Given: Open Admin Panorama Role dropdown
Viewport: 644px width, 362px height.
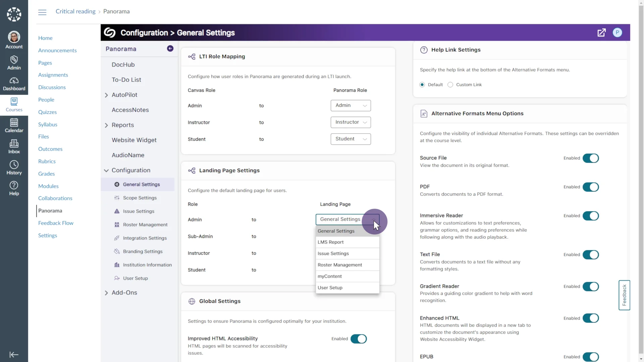Looking at the screenshot, I should (x=351, y=106).
